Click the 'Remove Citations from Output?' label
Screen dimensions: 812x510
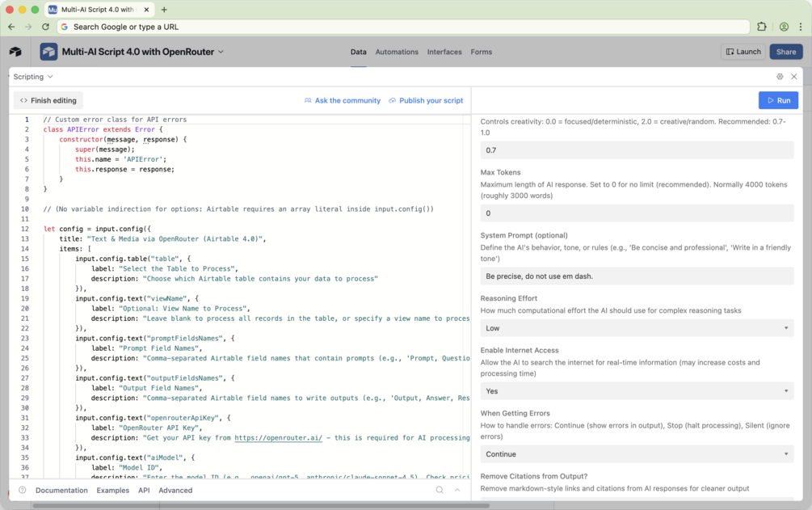(x=534, y=476)
